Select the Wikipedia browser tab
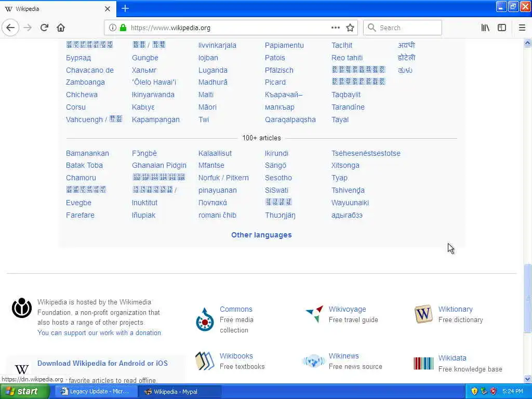Image resolution: width=532 pixels, height=399 pixels. click(58, 9)
